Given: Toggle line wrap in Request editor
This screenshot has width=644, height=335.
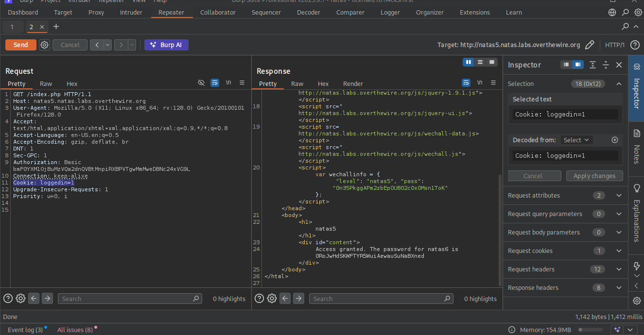Looking at the screenshot, I should (x=215, y=83).
